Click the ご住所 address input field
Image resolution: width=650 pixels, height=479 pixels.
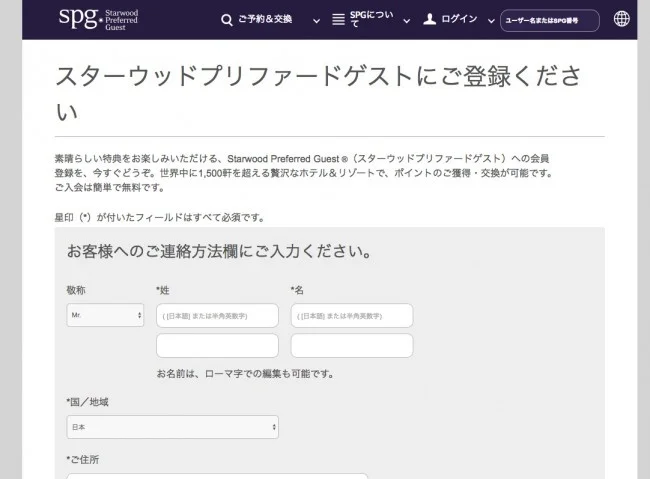217,475
